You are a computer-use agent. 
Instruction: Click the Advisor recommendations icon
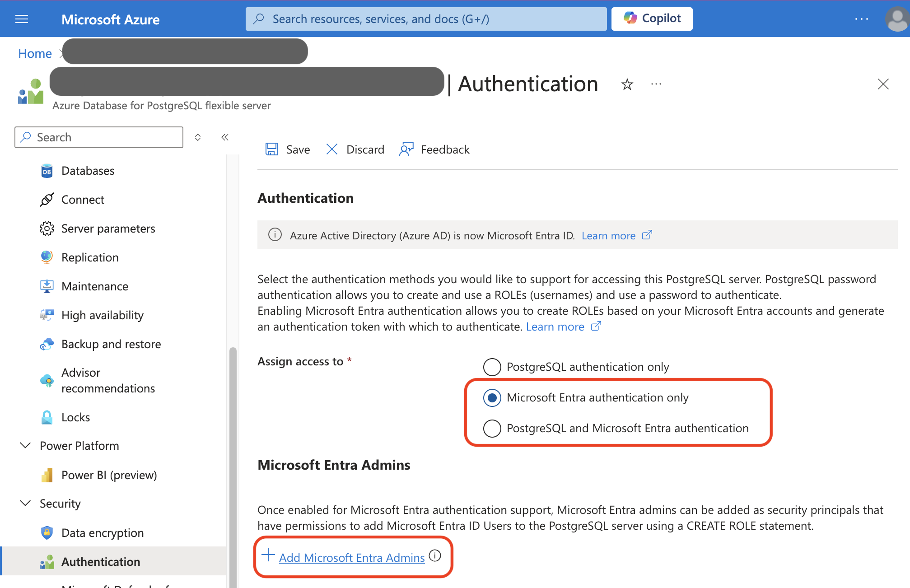click(x=47, y=381)
